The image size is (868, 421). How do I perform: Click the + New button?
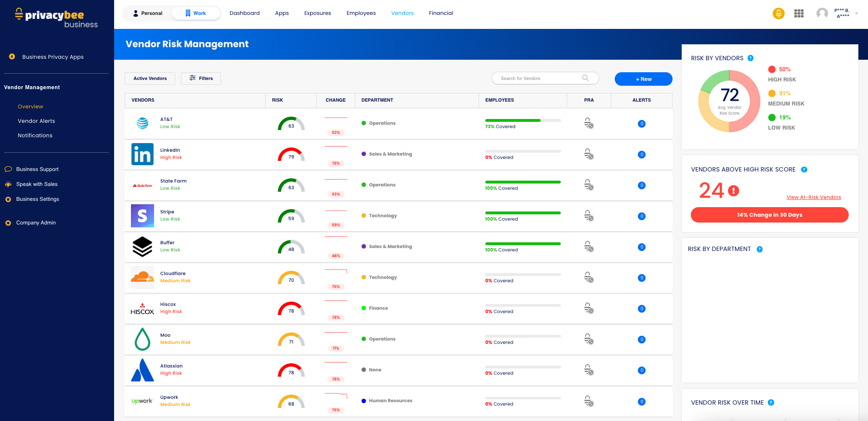644,79
